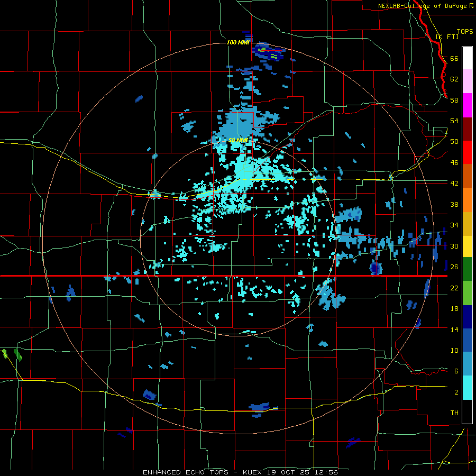Select the black TH threshold swatch
This screenshot has width=476, height=476.
[467, 411]
